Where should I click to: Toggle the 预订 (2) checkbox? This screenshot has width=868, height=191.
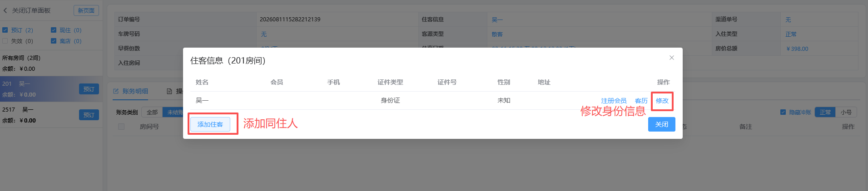tap(5, 30)
